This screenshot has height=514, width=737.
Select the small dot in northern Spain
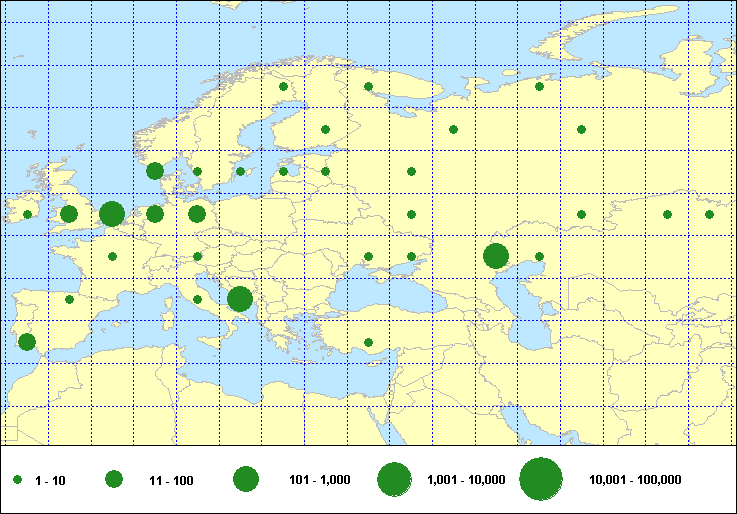69,299
